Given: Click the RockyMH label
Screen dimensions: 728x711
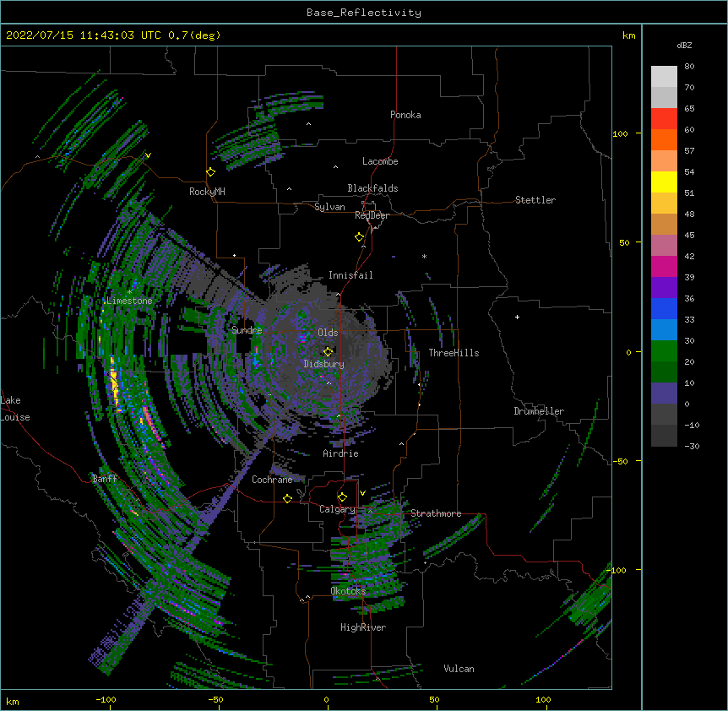Looking at the screenshot, I should 207,192.
